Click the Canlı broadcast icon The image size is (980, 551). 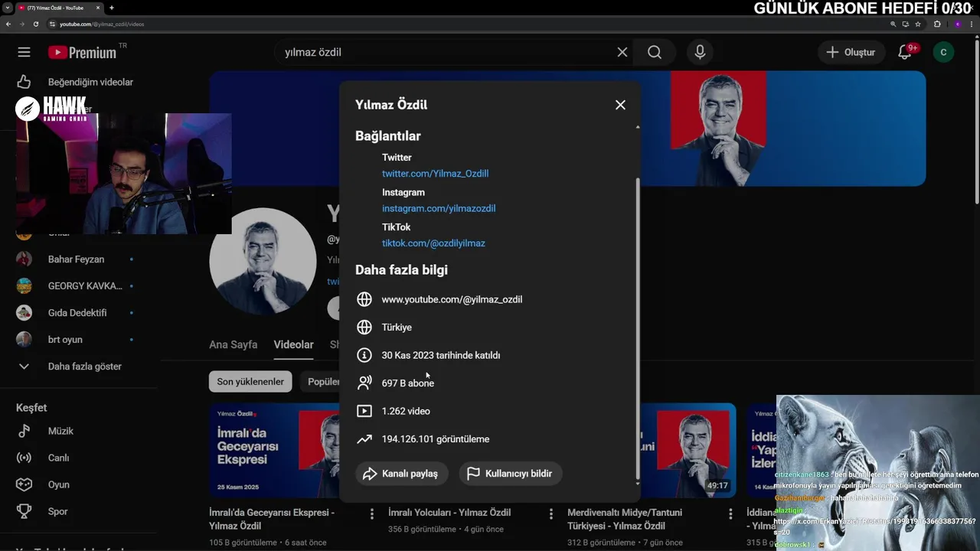pos(24,458)
